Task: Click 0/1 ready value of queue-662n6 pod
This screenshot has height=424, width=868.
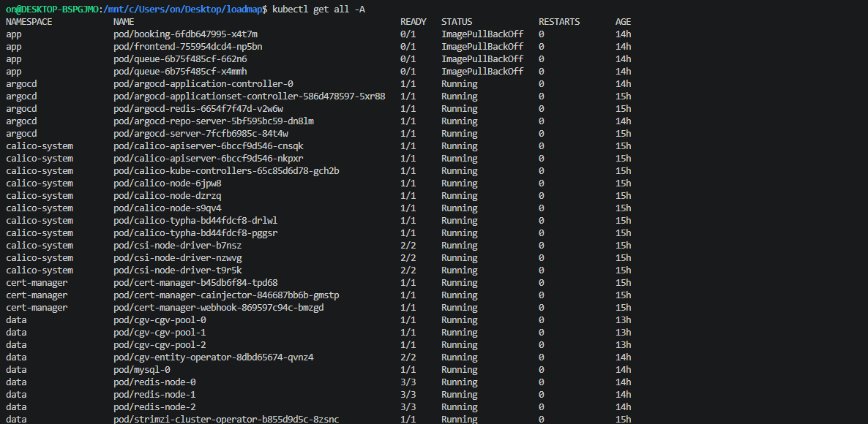Action: click(408, 59)
